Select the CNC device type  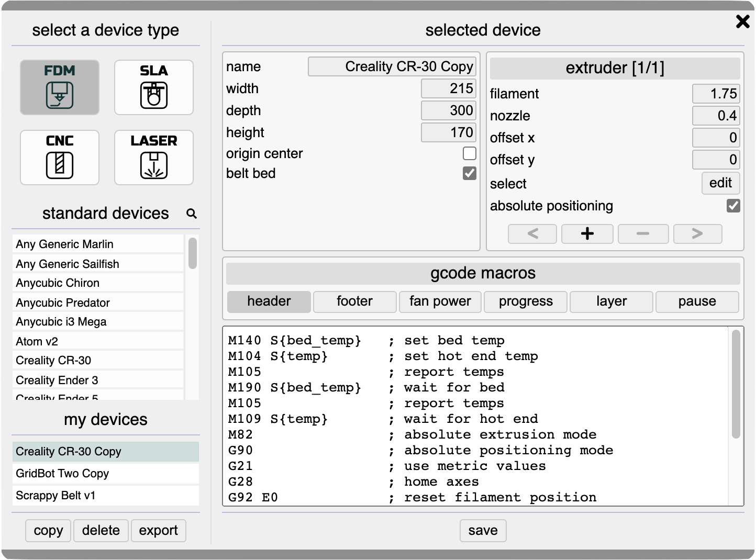(60, 158)
